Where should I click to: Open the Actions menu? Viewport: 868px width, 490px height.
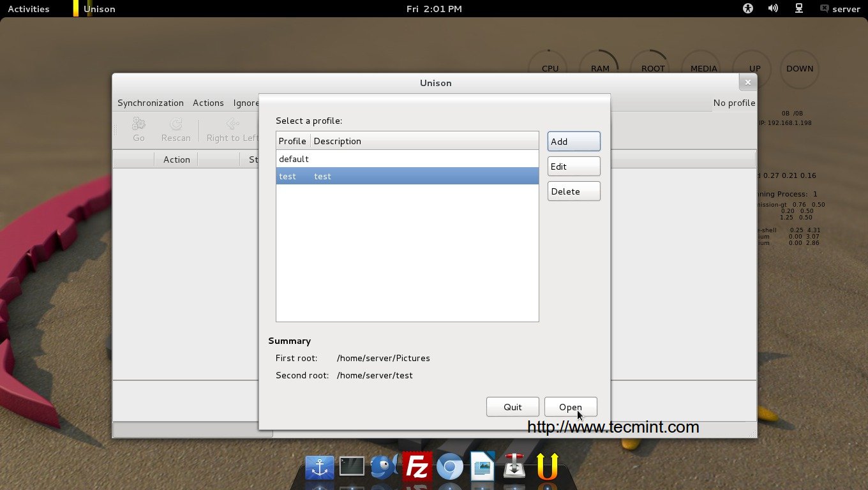208,103
